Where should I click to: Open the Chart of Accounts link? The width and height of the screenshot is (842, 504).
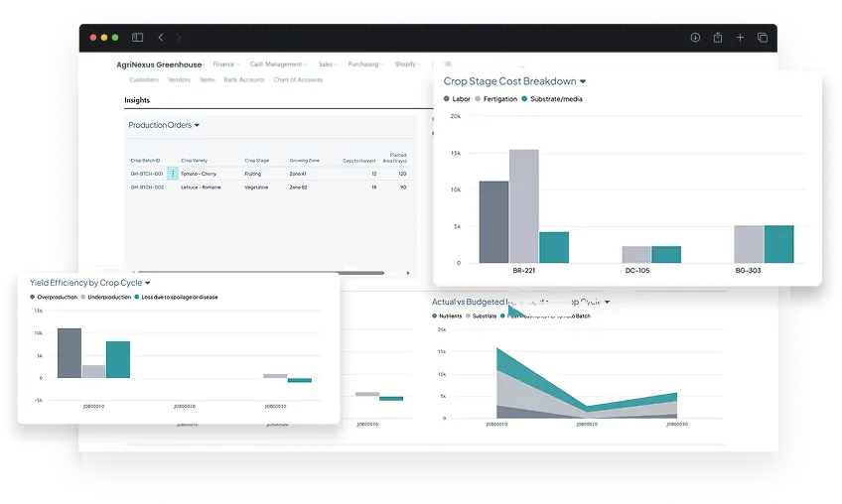[x=297, y=79]
